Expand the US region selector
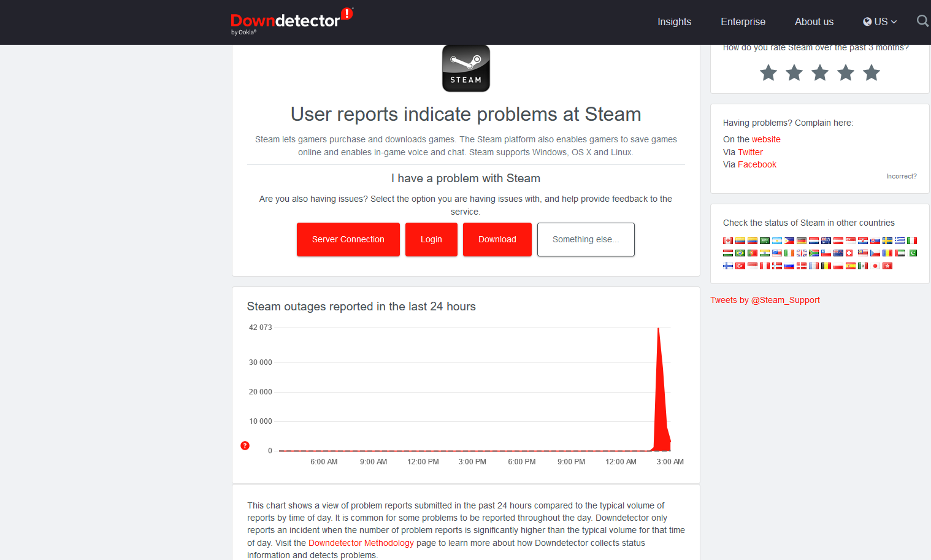The width and height of the screenshot is (931, 560). point(880,21)
